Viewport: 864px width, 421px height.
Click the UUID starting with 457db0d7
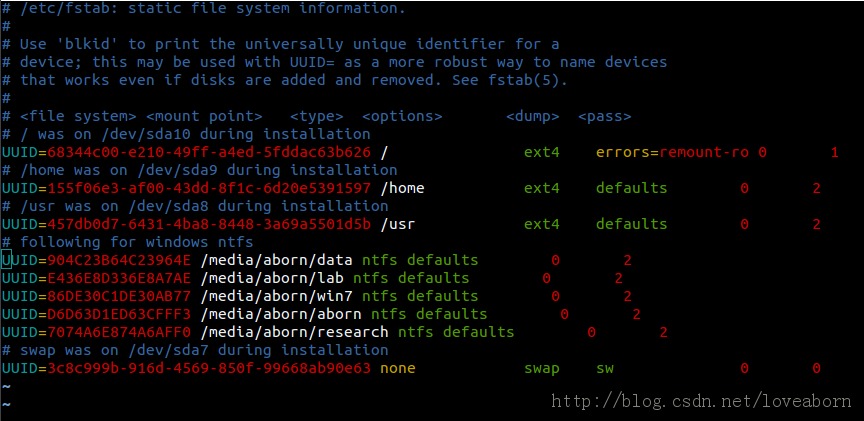(209, 224)
